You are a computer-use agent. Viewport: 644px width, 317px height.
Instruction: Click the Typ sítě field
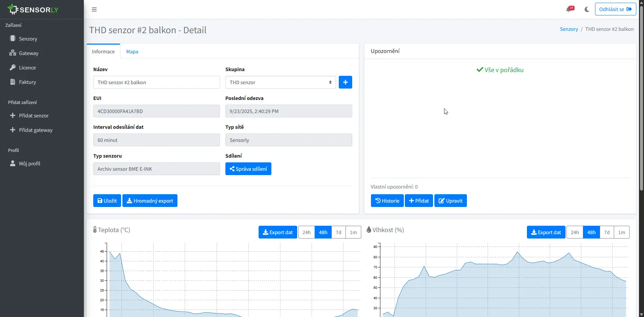coord(289,140)
